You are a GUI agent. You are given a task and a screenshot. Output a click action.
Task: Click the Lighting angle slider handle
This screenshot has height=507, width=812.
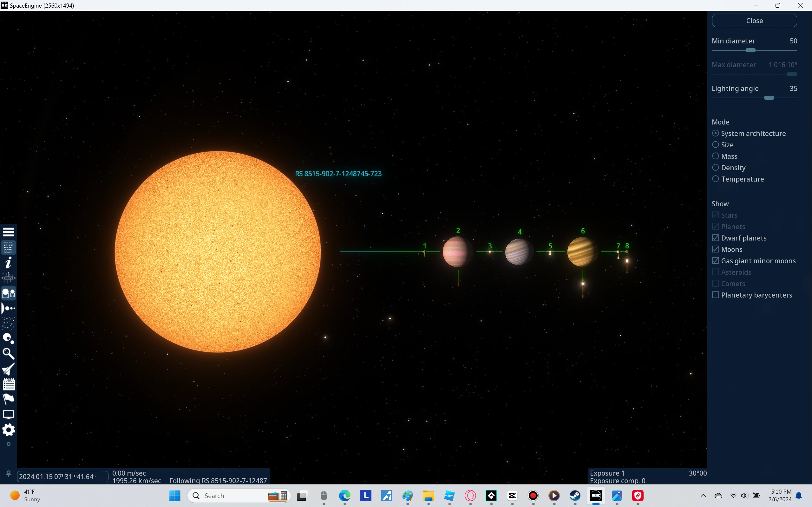[x=769, y=98]
